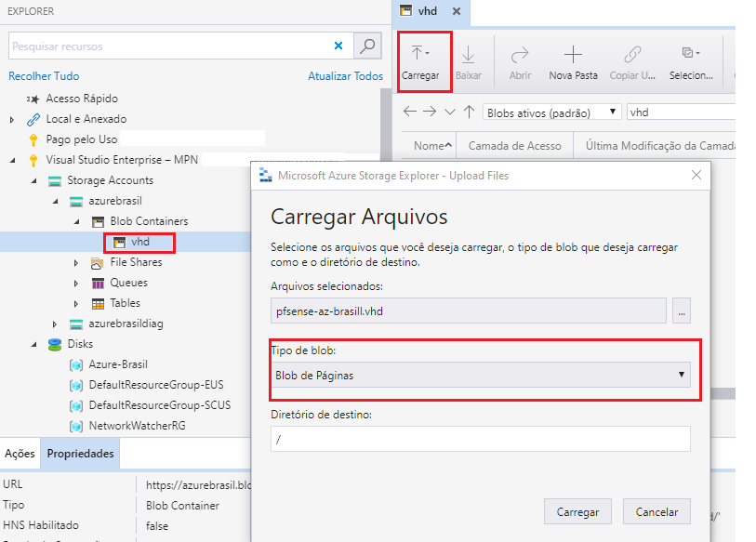Click Carregar button in dialog

tap(577, 511)
